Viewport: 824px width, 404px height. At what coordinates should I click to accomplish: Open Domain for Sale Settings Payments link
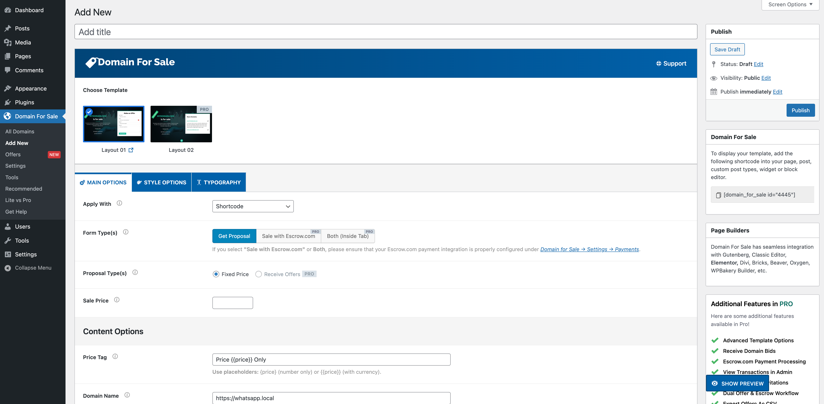pyautogui.click(x=590, y=249)
